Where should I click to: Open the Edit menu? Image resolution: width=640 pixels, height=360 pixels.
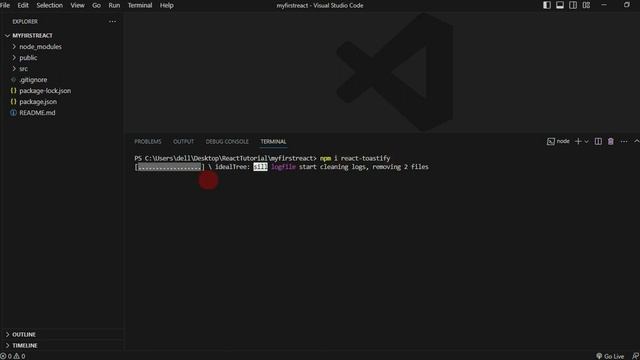click(23, 5)
